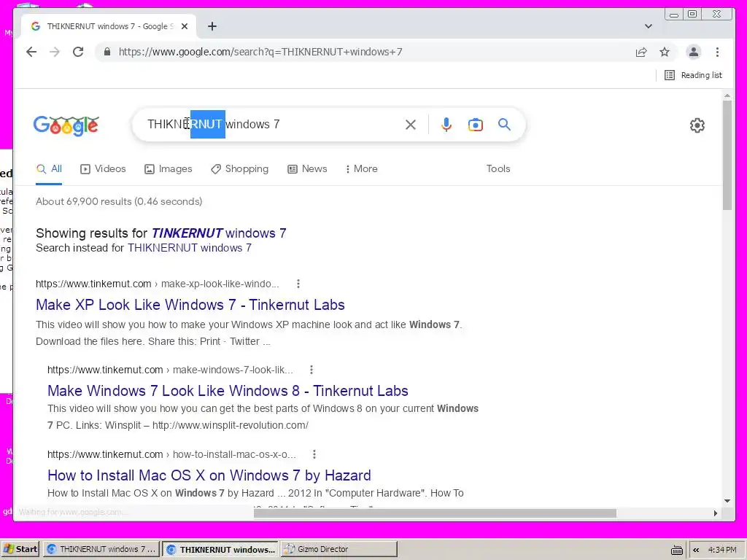Viewport: 747px width, 560px height.
Task: Clear the search box with the X icon
Action: click(411, 125)
